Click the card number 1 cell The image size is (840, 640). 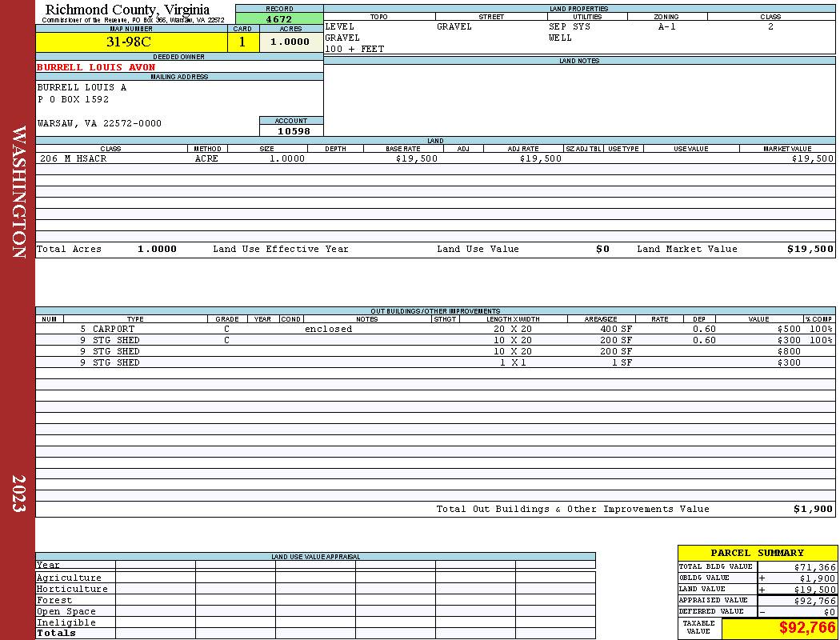coord(242,42)
